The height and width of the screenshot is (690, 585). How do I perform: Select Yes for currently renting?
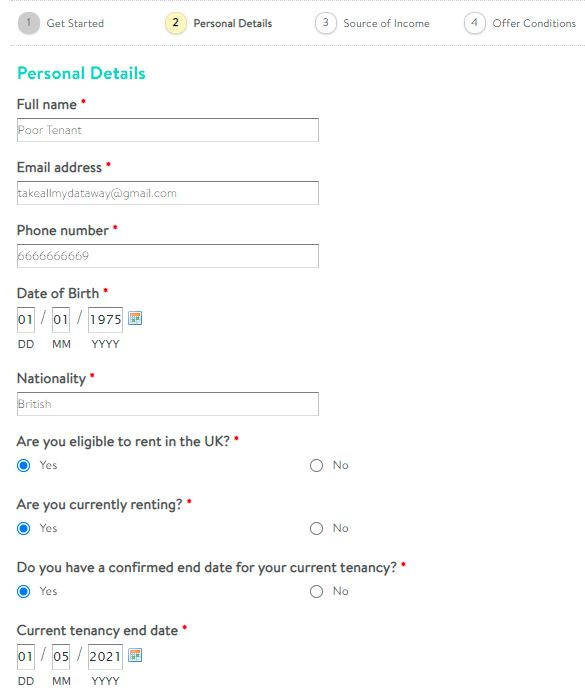[x=24, y=529]
